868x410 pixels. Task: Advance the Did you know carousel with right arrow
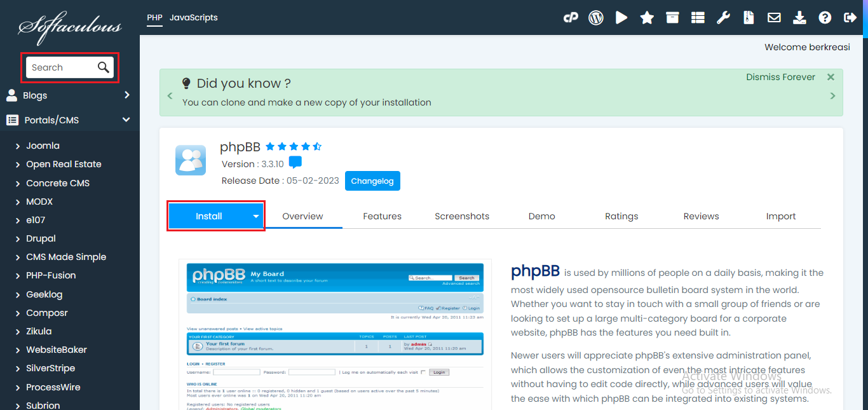[832, 95]
